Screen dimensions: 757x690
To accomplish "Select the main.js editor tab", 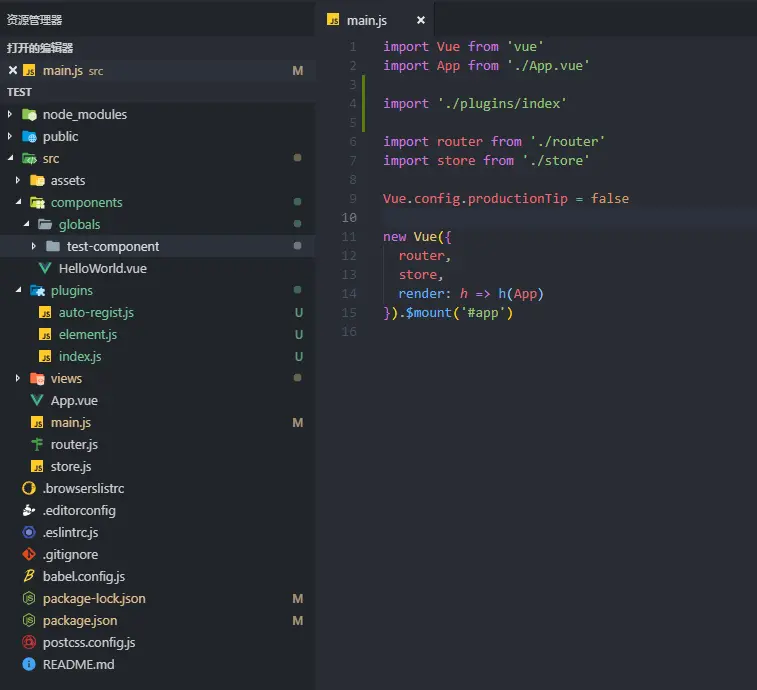I will click(366, 20).
